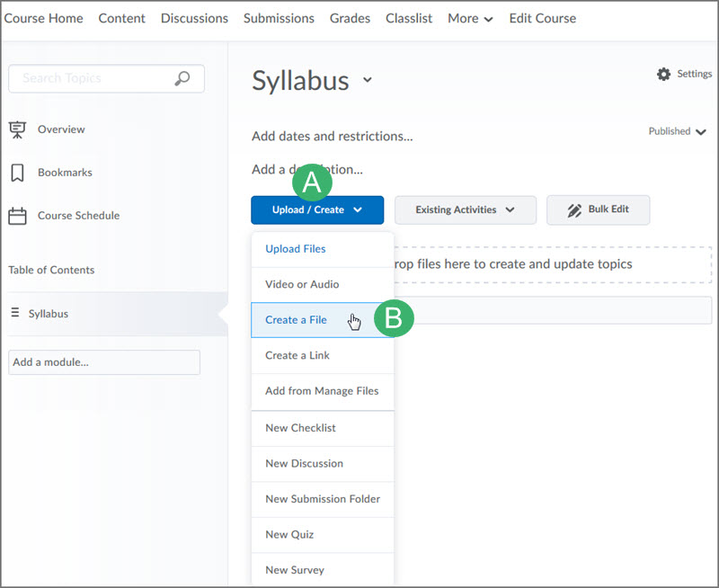Image resolution: width=719 pixels, height=588 pixels.
Task: Open Submissions in the navbar
Action: click(x=279, y=18)
